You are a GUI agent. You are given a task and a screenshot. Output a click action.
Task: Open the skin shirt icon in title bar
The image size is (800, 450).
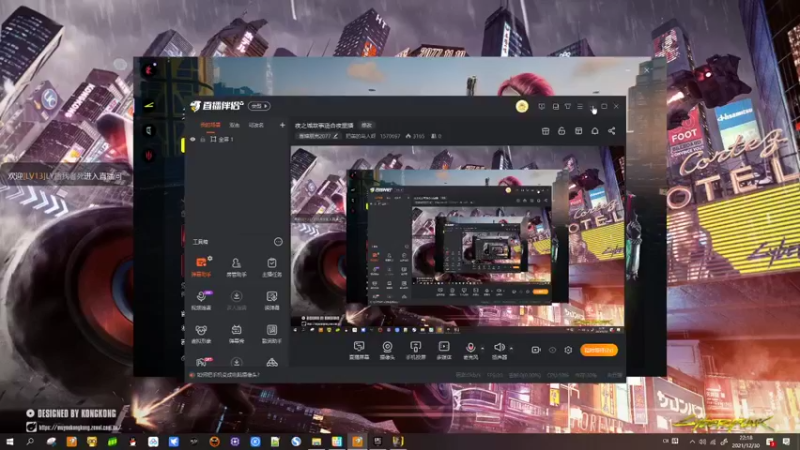[x=567, y=106]
